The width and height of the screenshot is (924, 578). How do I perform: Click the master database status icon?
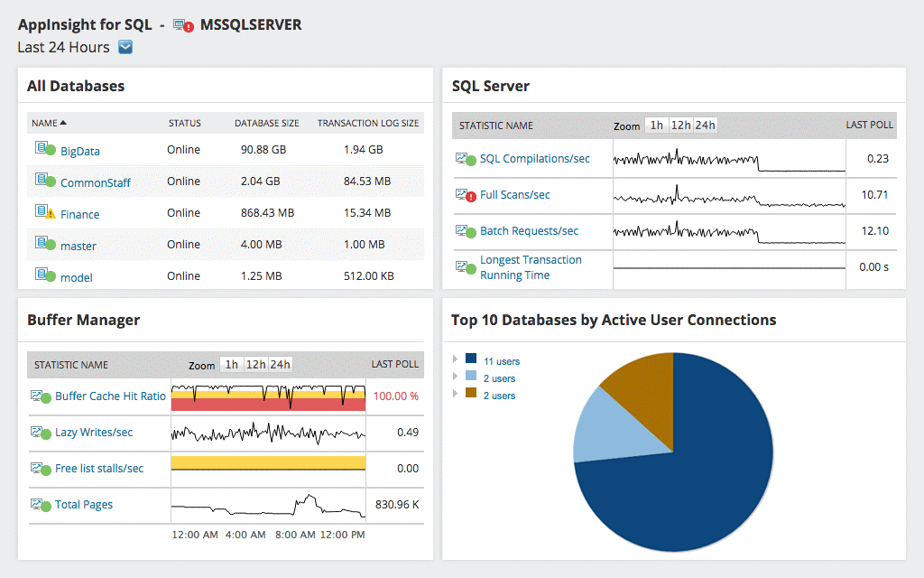45,243
